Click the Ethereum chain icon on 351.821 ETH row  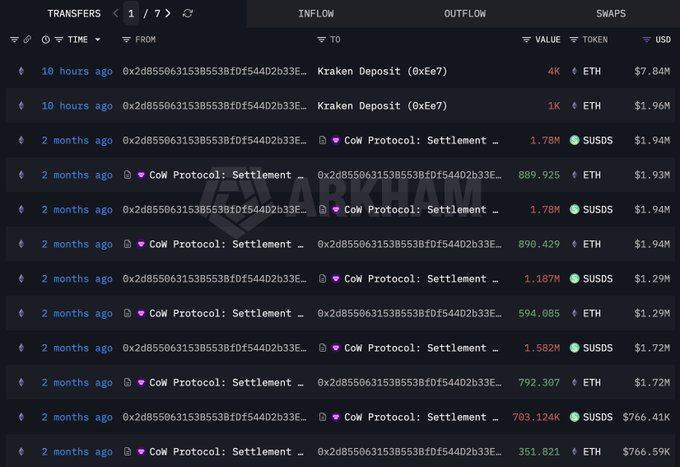pos(21,452)
